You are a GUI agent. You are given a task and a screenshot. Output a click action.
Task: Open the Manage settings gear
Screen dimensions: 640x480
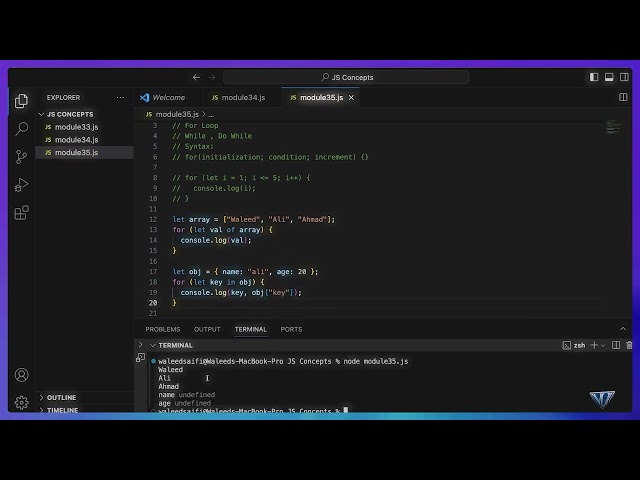[x=21, y=403]
